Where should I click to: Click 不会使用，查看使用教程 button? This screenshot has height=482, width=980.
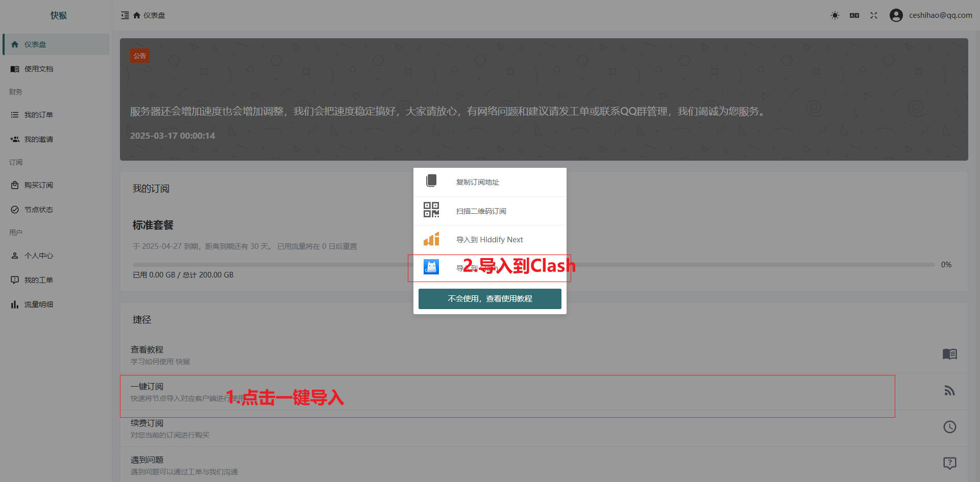point(490,299)
